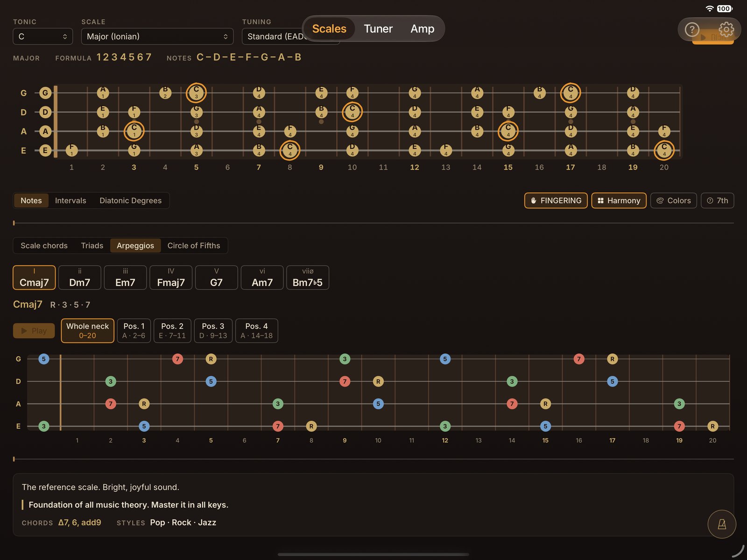Play the Cmaj7 arpeggio

(x=34, y=331)
